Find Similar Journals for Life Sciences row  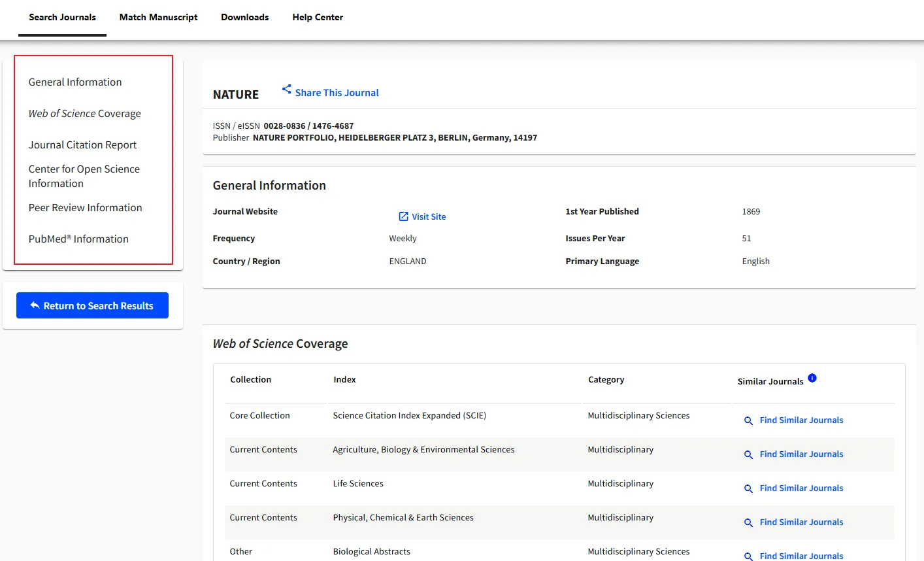pos(801,488)
